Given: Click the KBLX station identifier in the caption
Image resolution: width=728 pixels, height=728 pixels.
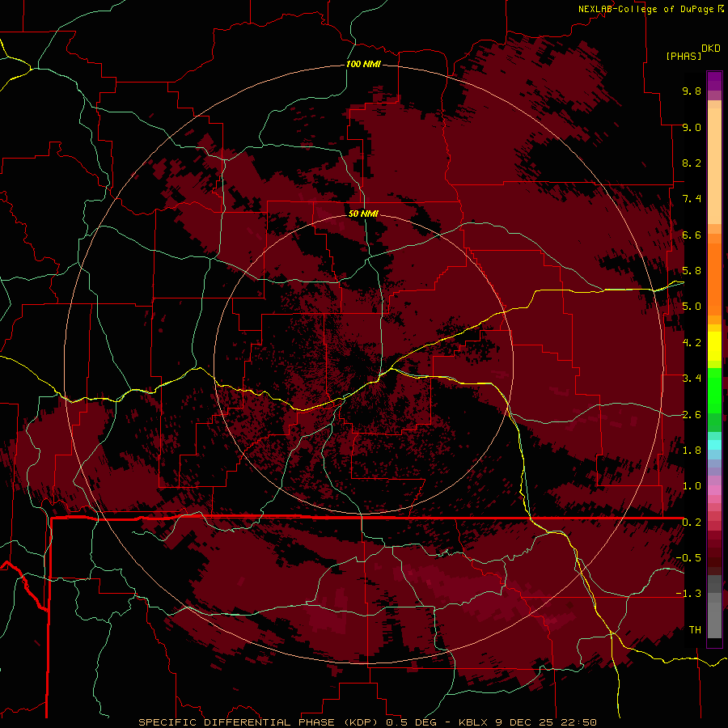Looking at the screenshot, I should coord(474,722).
